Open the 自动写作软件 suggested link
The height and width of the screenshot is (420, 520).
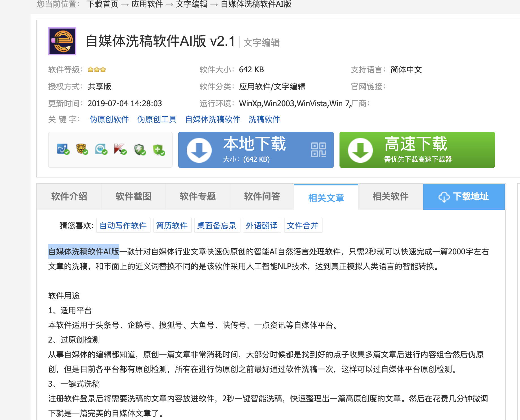coord(123,225)
